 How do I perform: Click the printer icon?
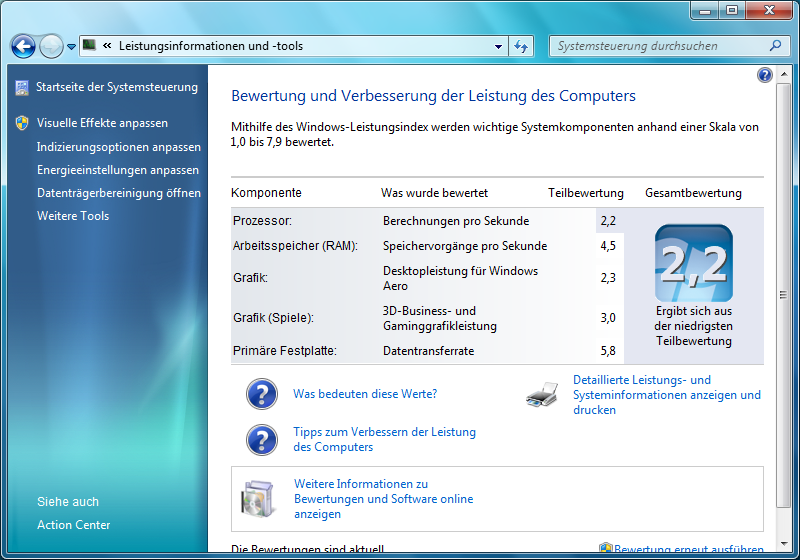(542, 394)
